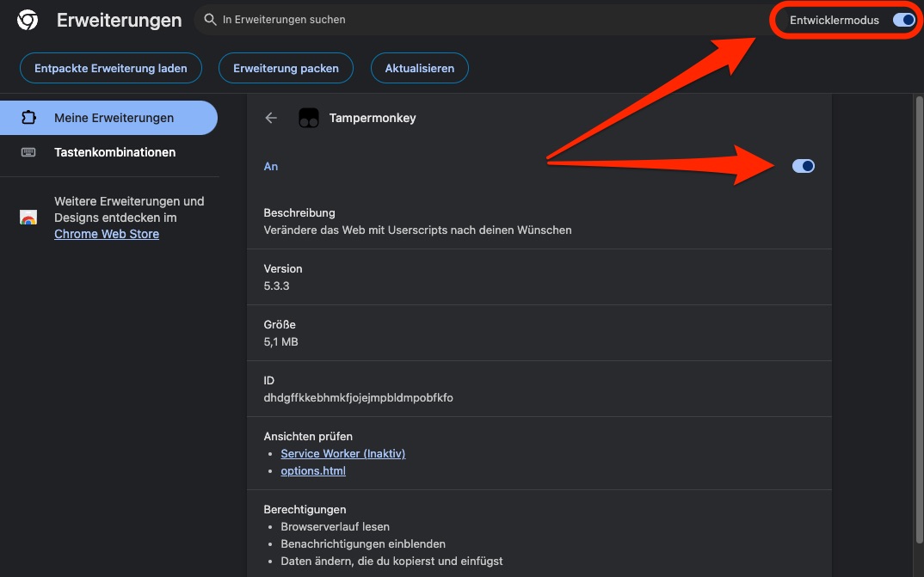Click the Chrome Web Store rainbow icon
The width and height of the screenshot is (924, 577).
pos(28,218)
